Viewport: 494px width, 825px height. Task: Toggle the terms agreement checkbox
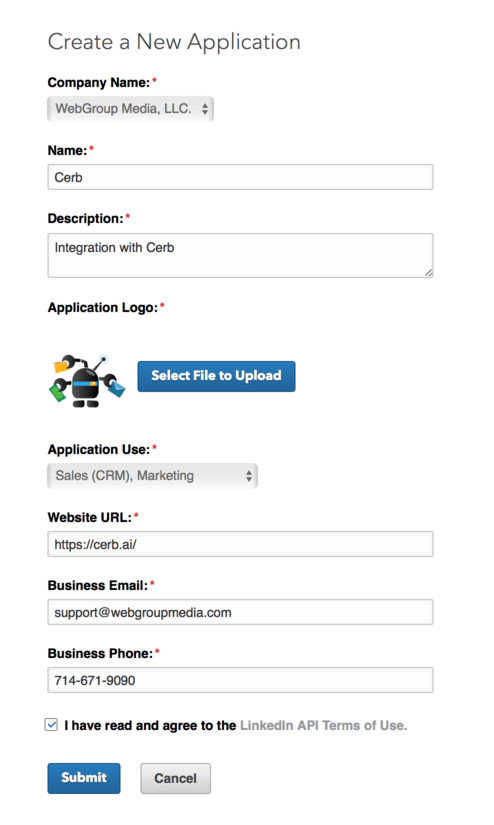click(51, 725)
